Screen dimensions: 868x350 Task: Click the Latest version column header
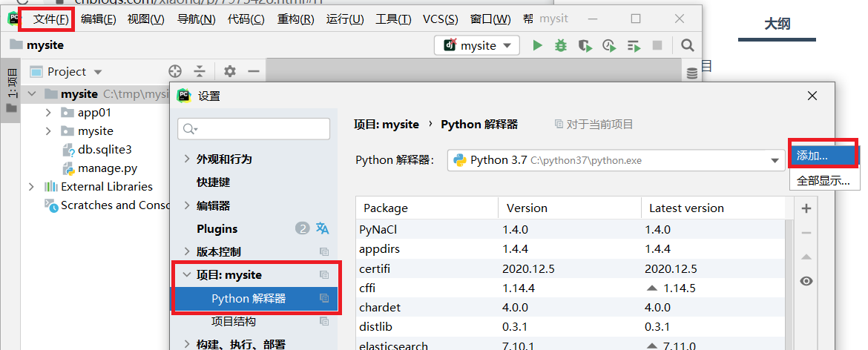tap(713, 208)
